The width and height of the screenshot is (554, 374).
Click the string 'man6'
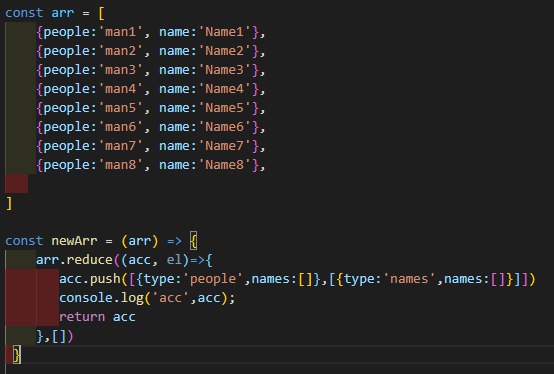coord(120,127)
